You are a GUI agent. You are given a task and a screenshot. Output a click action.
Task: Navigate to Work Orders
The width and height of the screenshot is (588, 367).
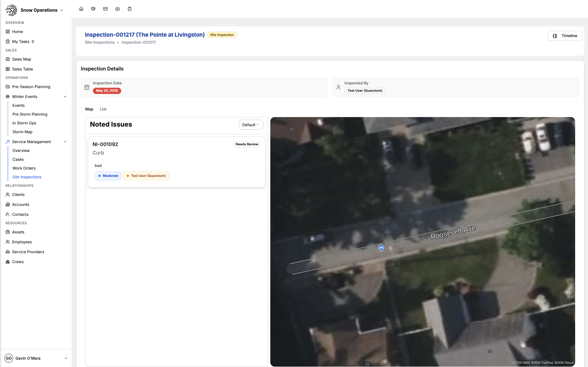24,168
